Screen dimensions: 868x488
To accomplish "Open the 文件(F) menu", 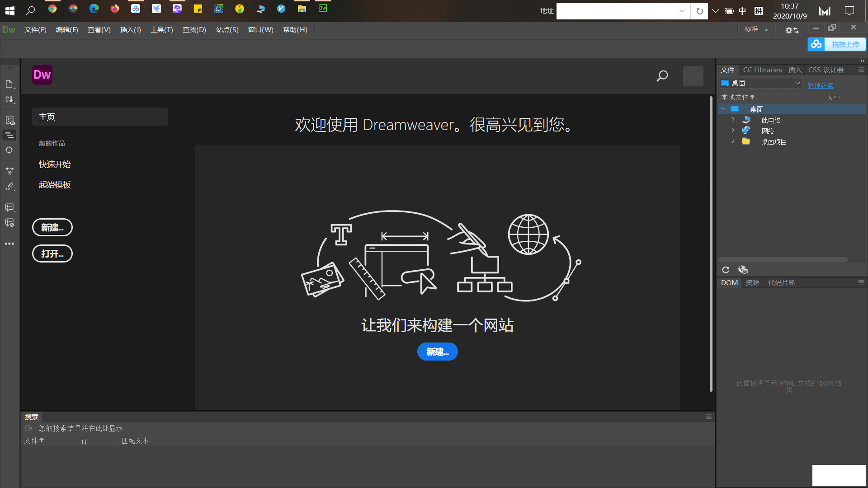I will [x=35, y=30].
